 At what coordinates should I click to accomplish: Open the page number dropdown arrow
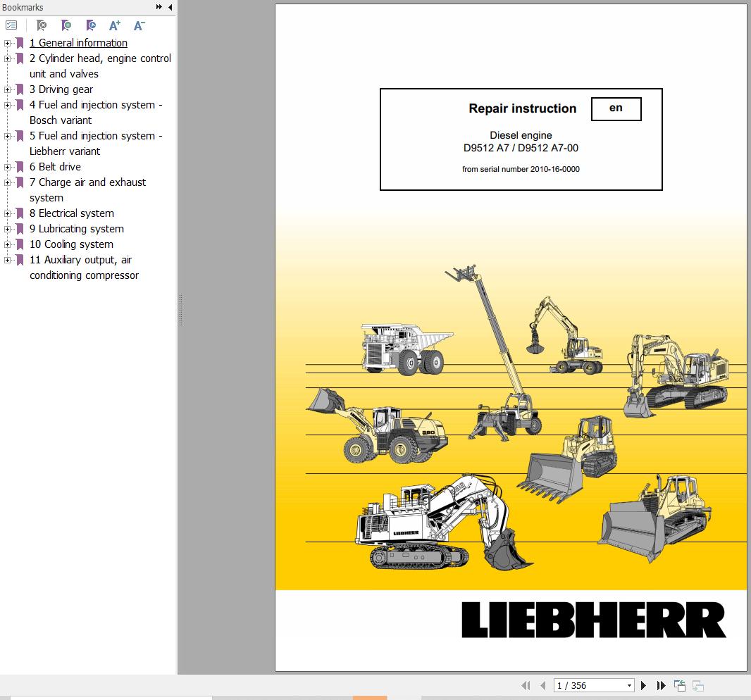click(x=629, y=686)
